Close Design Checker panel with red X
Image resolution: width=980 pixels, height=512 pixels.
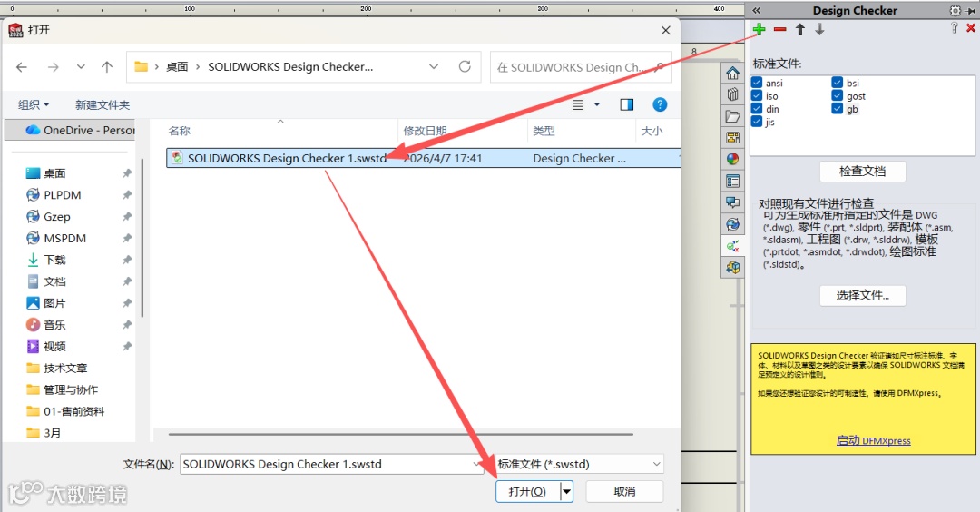[971, 28]
